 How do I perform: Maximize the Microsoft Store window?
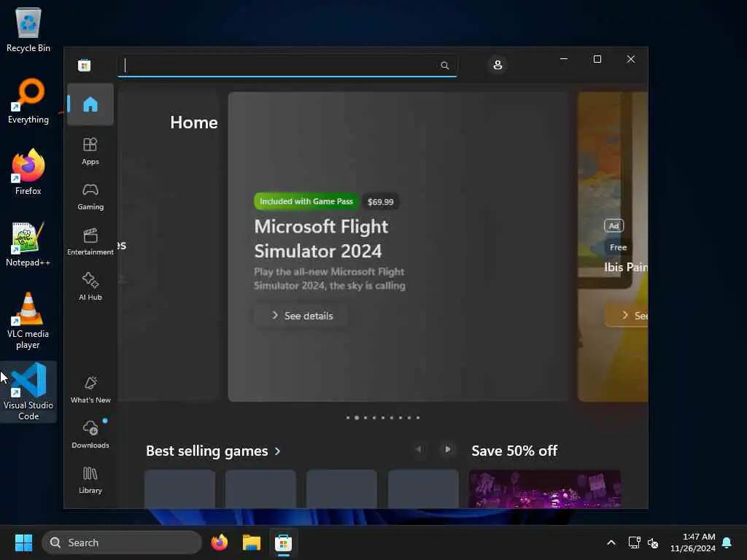597,59
